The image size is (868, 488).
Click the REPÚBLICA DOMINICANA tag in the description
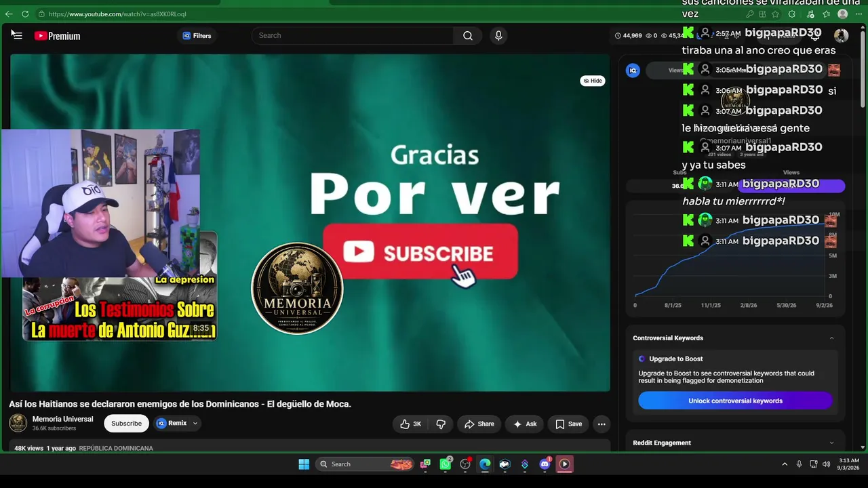coord(116,449)
